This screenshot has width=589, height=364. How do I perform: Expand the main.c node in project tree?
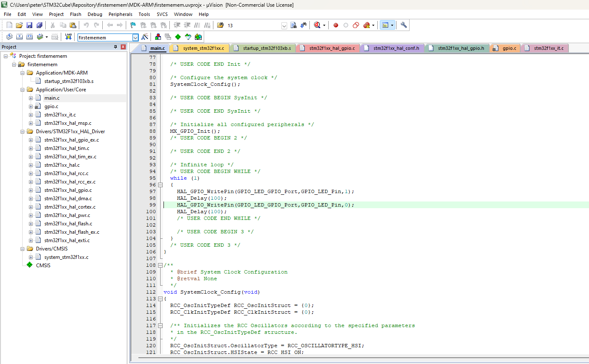(x=31, y=98)
